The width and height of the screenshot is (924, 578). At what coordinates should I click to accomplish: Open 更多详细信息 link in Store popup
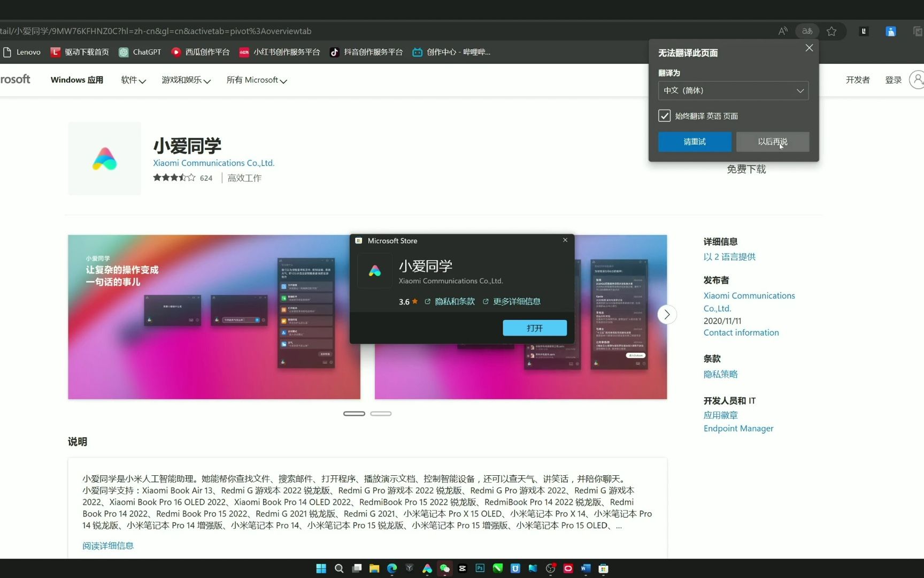[512, 302]
